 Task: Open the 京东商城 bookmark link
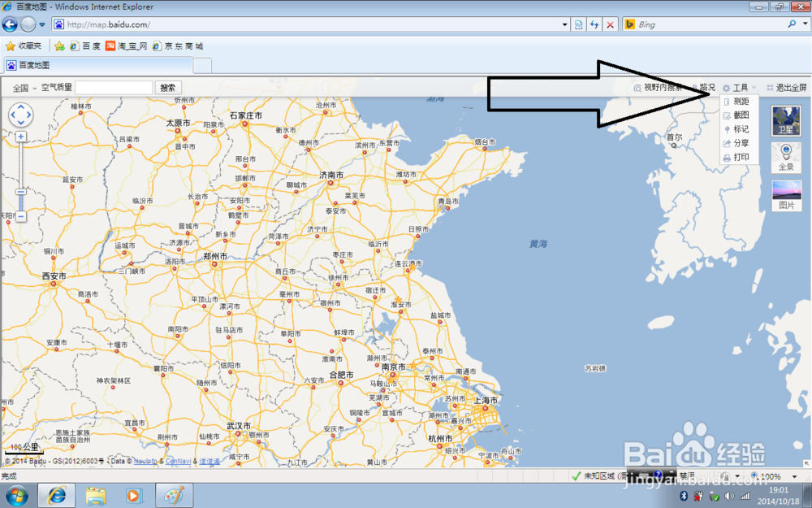178,46
